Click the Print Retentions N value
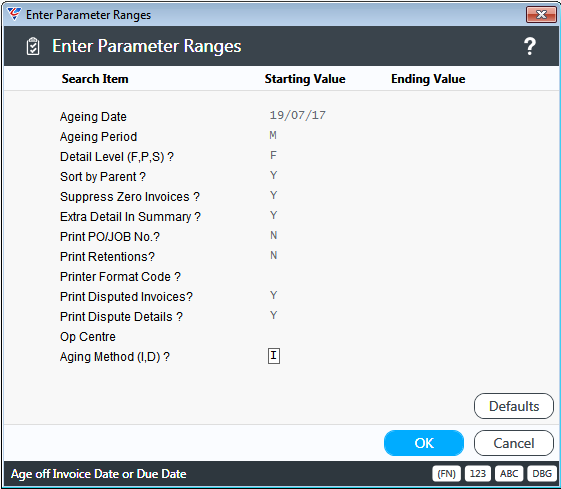 tap(273, 255)
